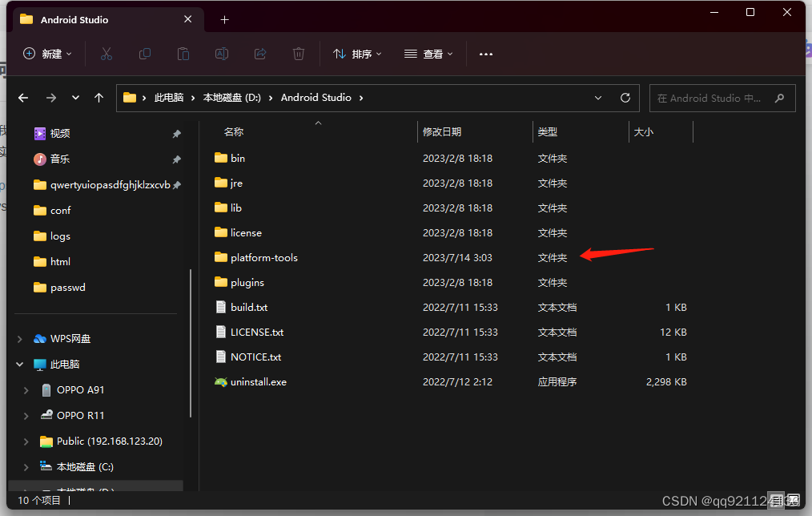This screenshot has height=516, width=812.
Task: Open conf in quick access
Action: click(61, 211)
